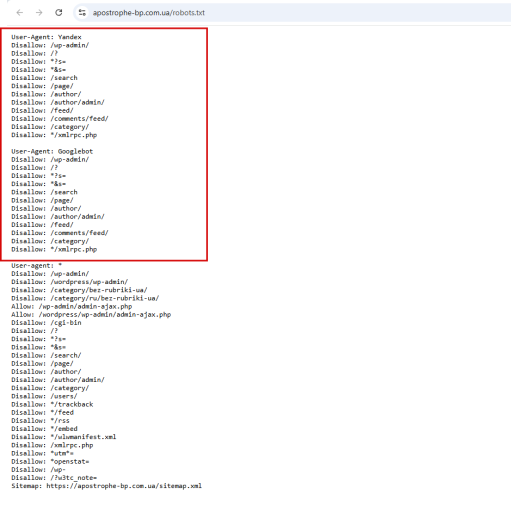Click 'Disallow: */feed' line
The image size is (511, 512).
pos(42,413)
